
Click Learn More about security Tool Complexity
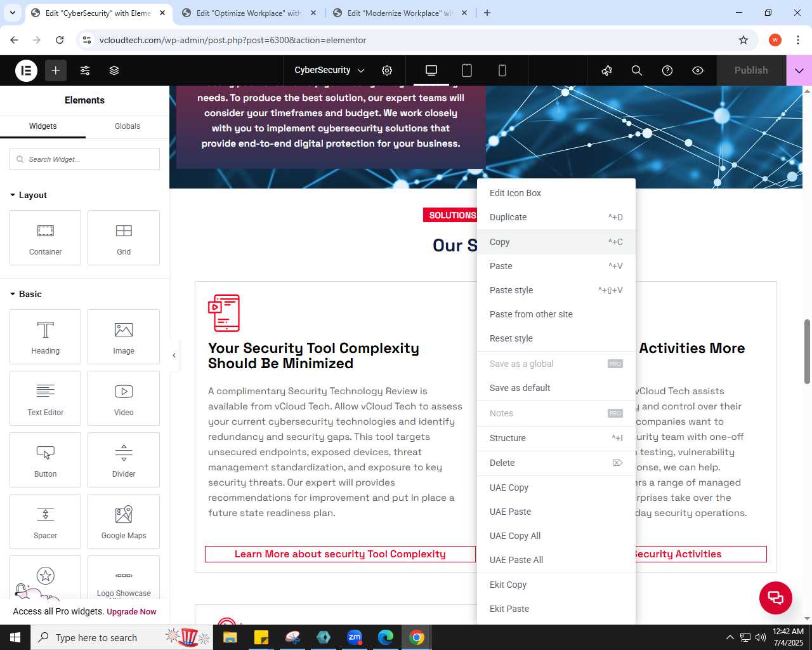coord(340,554)
